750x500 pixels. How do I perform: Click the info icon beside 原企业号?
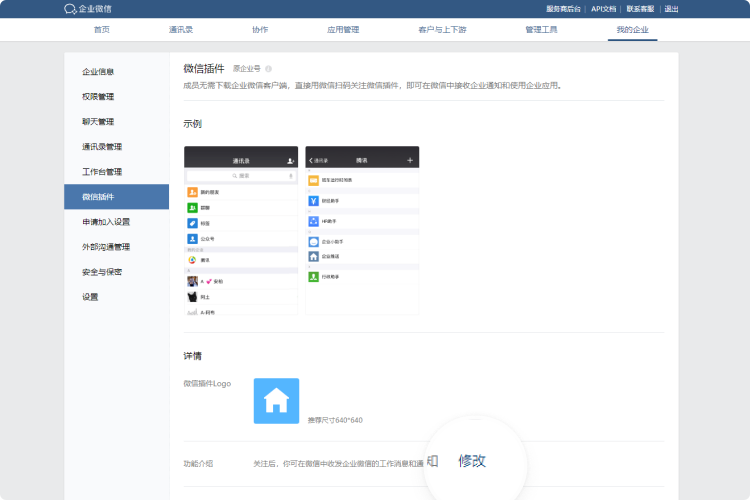click(x=268, y=69)
